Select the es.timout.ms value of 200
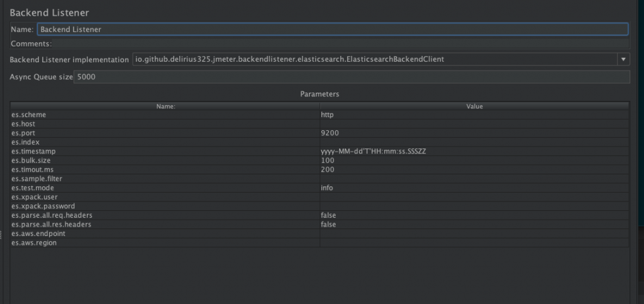The width and height of the screenshot is (644, 304). click(474, 170)
